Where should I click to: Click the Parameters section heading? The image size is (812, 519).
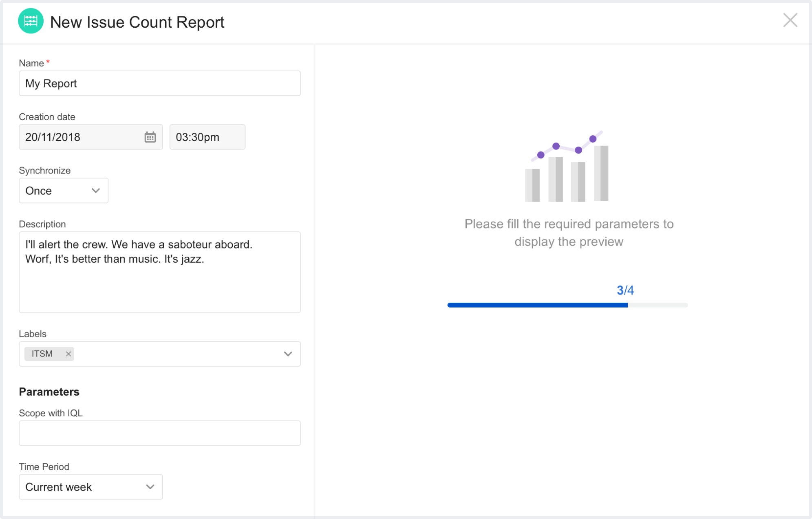(49, 392)
